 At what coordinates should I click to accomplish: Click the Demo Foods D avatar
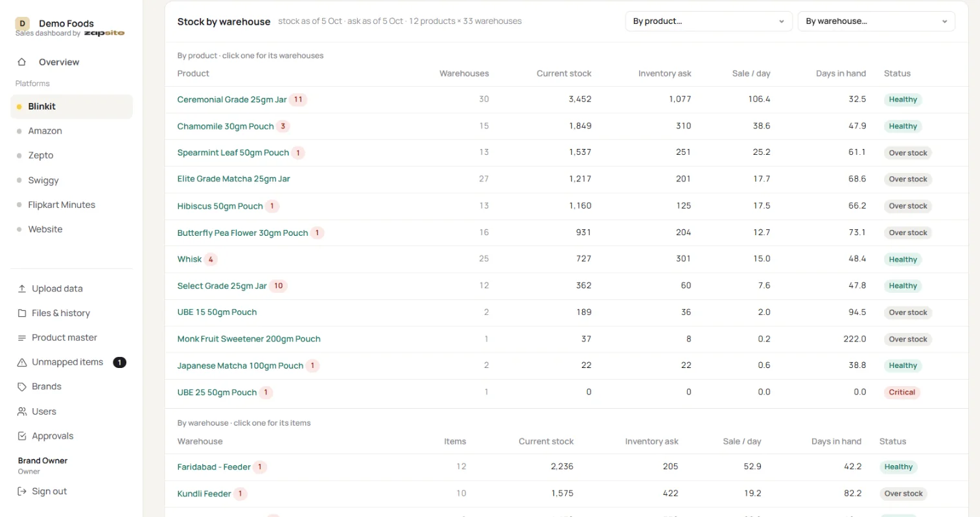(23, 23)
